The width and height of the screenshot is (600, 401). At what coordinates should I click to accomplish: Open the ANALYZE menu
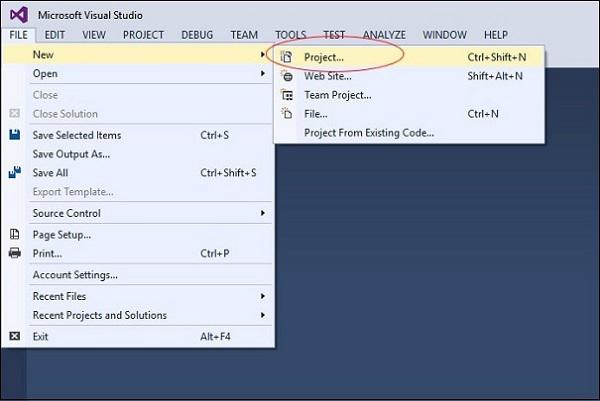384,35
